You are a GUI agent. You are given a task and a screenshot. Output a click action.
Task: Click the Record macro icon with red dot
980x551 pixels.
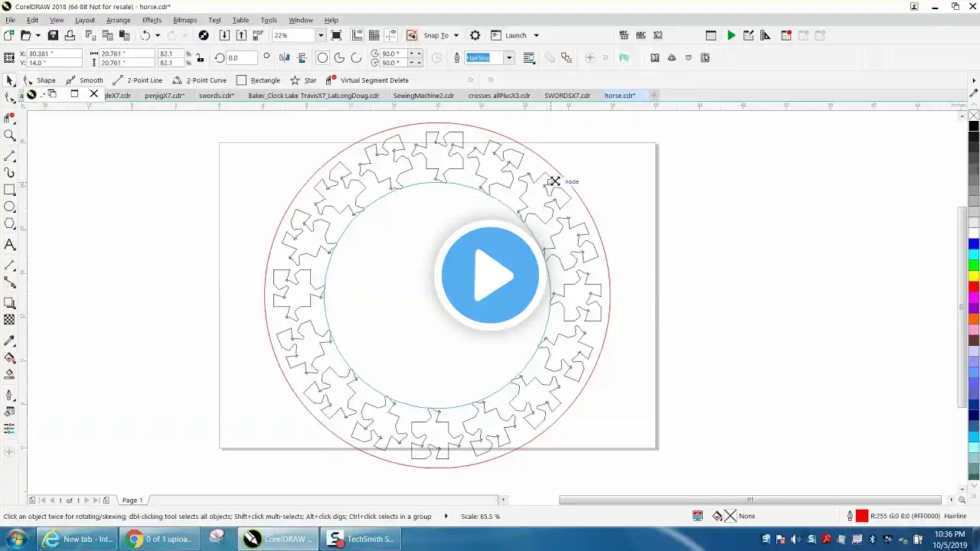click(x=786, y=35)
